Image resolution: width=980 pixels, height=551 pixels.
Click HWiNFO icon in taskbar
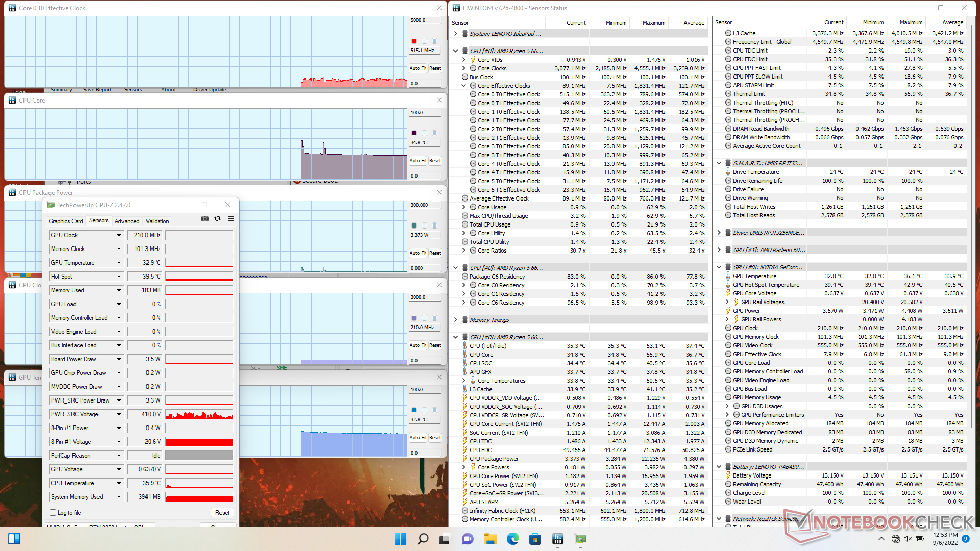click(557, 539)
